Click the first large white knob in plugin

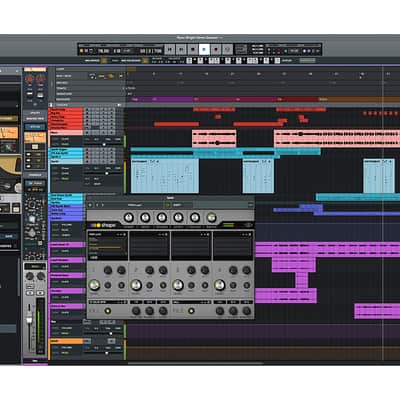(94, 285)
